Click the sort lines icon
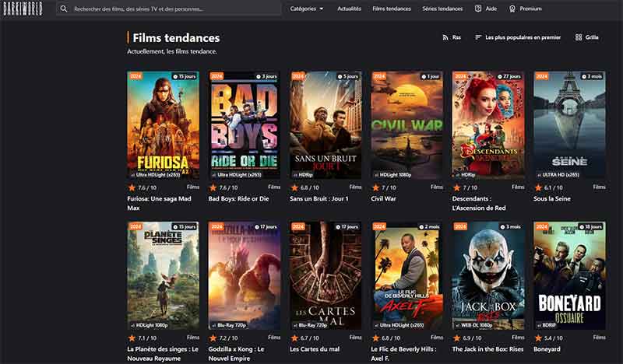The width and height of the screenshot is (623, 364). pos(478,37)
